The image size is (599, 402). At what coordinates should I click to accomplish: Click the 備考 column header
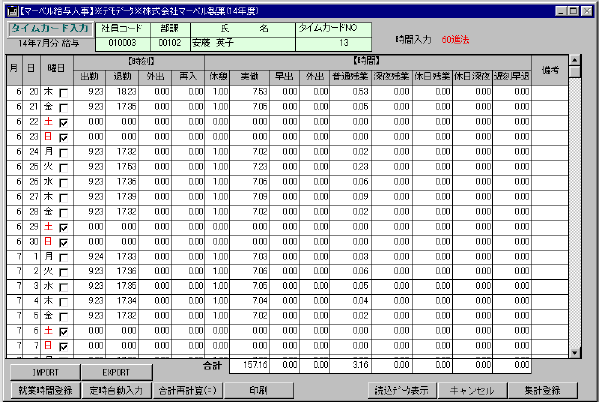pos(550,70)
